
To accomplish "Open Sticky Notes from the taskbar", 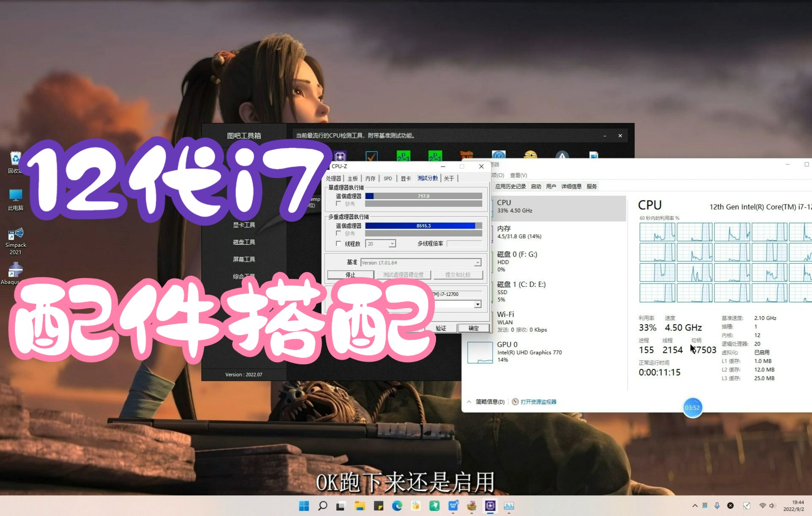I will (379, 506).
